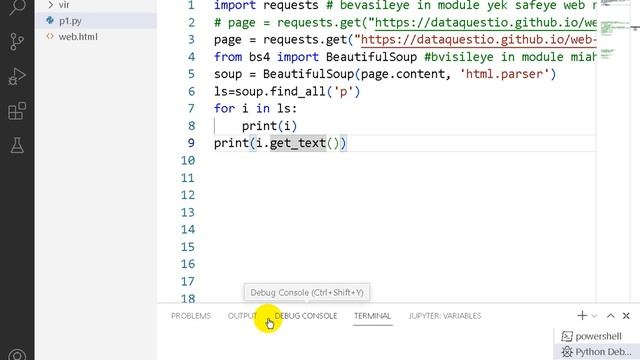Switch to the Output tab

[x=242, y=316]
